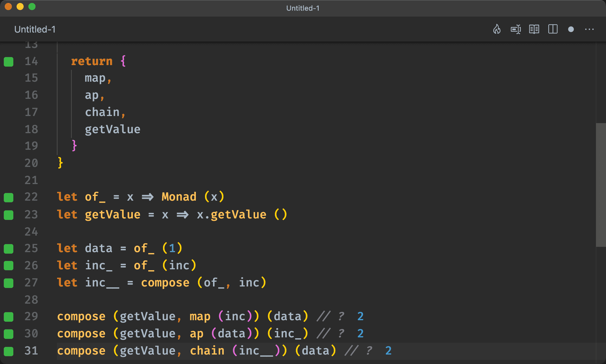Click 'map,' on line 15

pos(98,78)
